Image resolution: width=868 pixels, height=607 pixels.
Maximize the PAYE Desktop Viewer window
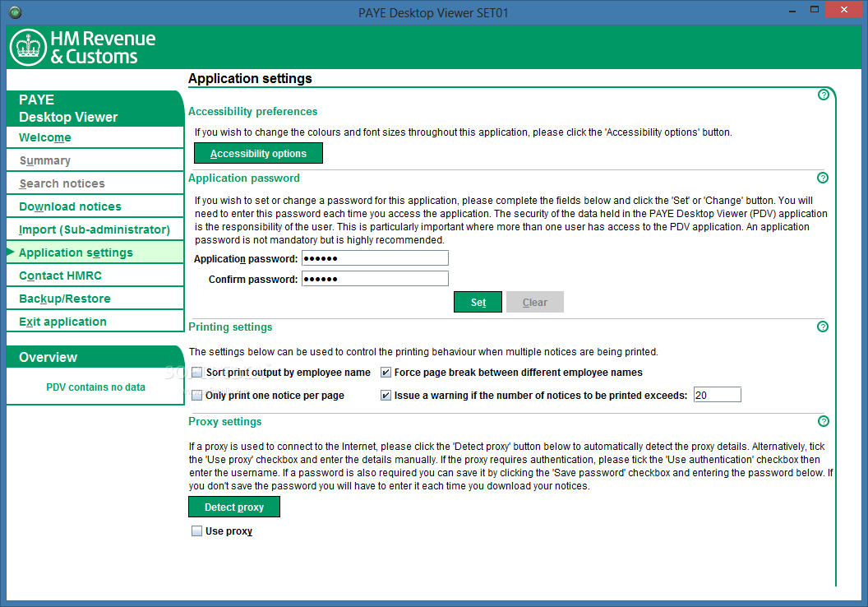point(815,9)
